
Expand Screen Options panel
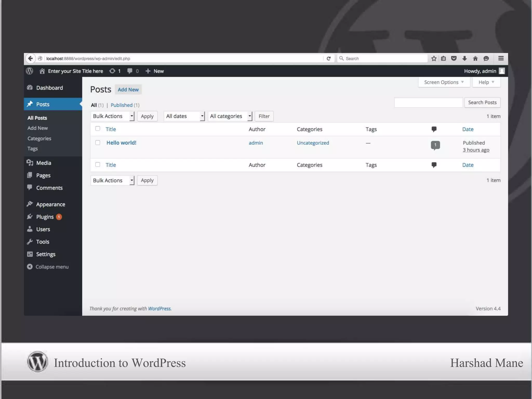(444, 82)
